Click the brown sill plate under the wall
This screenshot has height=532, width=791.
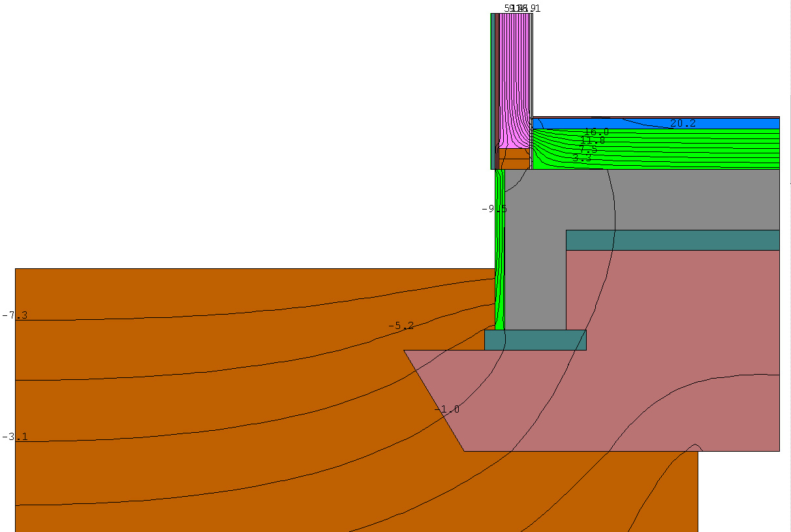point(514,159)
